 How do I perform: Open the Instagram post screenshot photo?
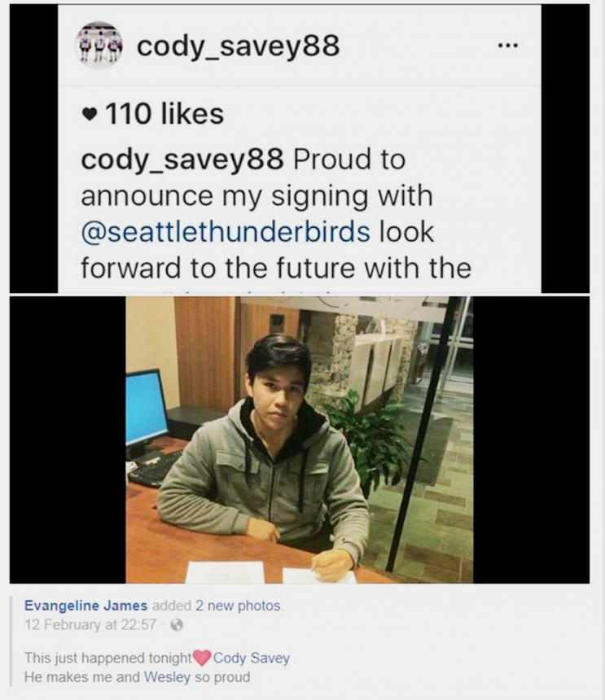point(299,149)
